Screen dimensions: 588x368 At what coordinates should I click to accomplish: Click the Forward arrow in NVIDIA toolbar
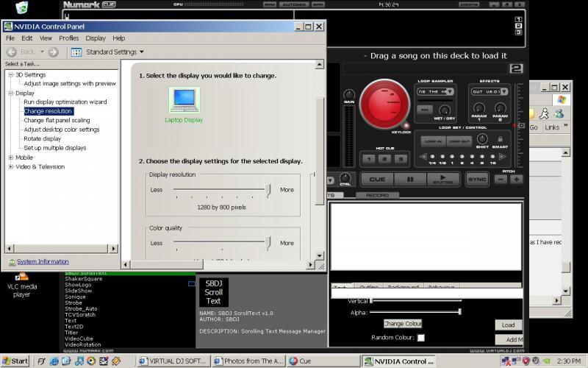pos(54,52)
